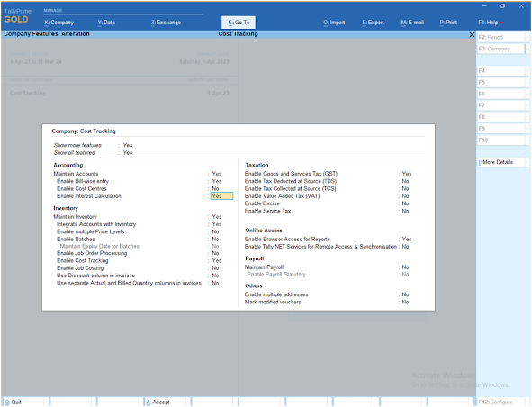This screenshot has height=407, width=532.
Task: Click the Accounting section heading
Action: click(68, 166)
